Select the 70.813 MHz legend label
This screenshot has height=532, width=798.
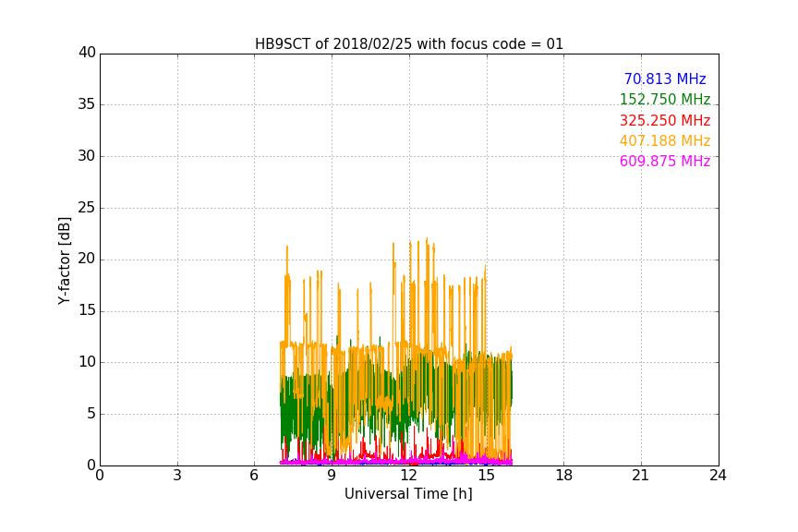pos(665,79)
